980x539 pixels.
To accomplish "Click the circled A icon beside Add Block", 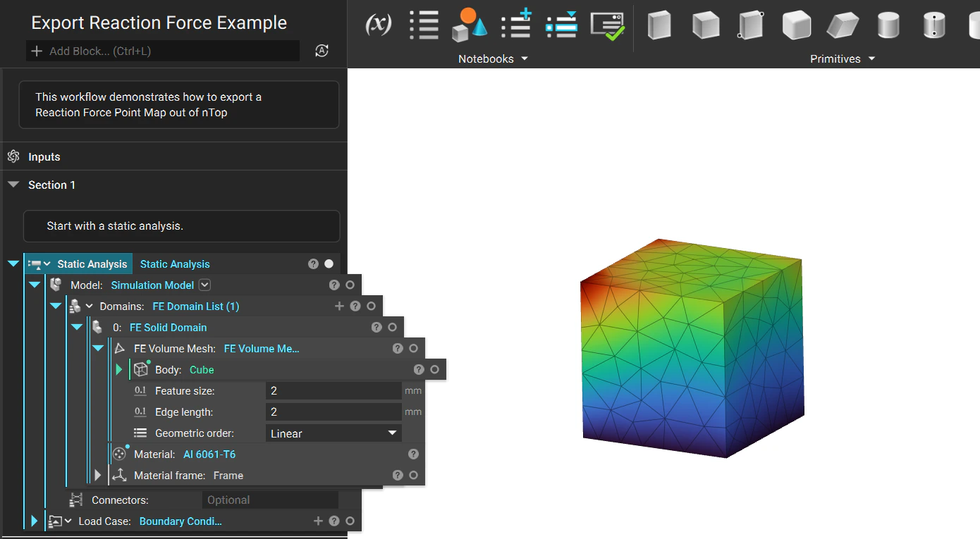I will 322,51.
